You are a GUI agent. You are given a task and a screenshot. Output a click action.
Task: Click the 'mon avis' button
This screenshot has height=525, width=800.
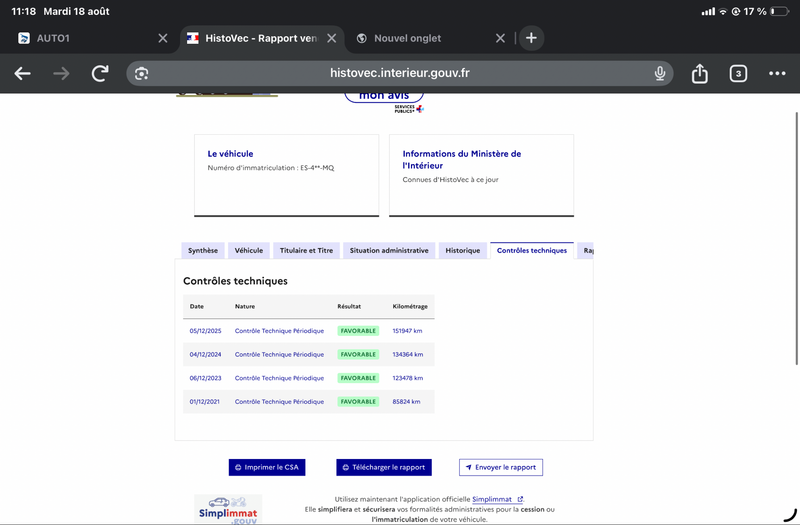coord(384,96)
